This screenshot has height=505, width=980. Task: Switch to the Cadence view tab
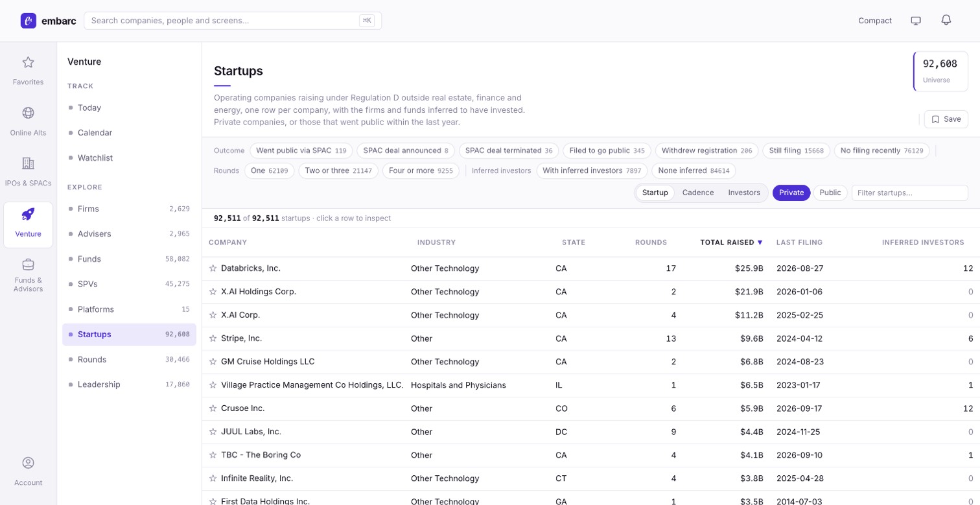click(698, 193)
